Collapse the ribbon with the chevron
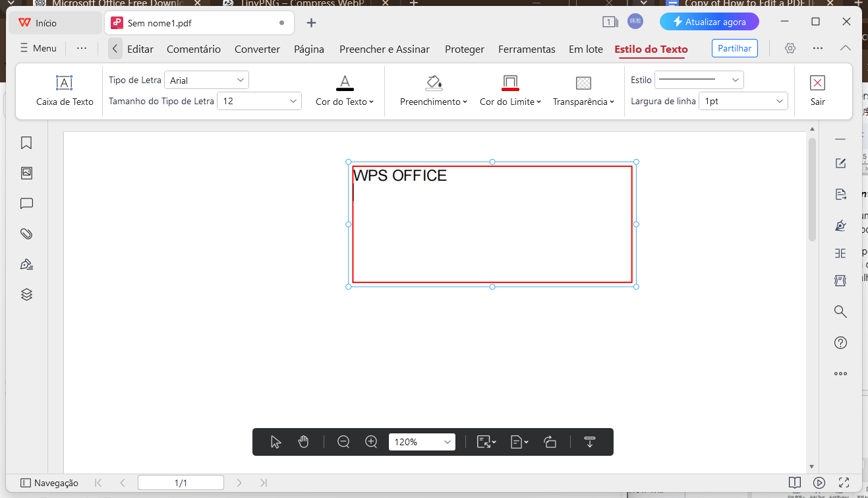Image resolution: width=868 pixels, height=498 pixels. tap(845, 48)
